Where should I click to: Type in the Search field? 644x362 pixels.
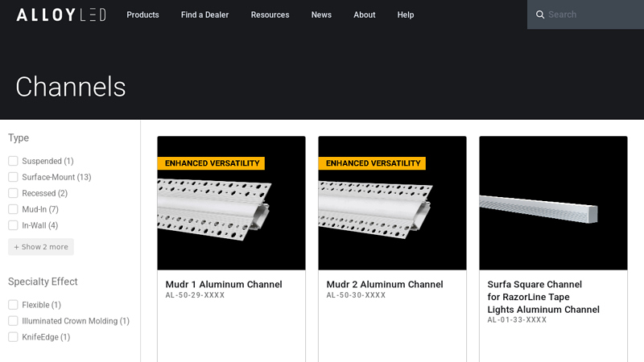592,14
